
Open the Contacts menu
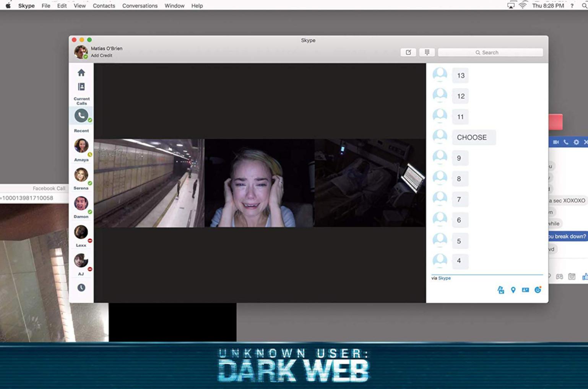pyautogui.click(x=104, y=6)
